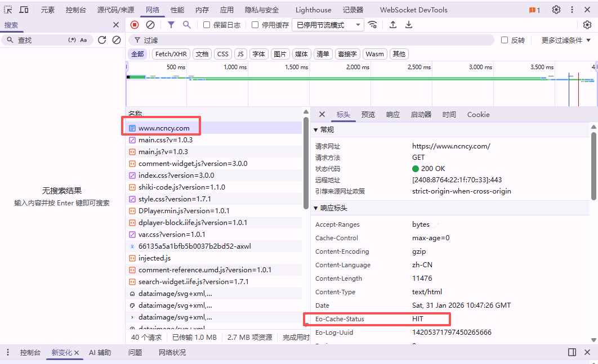
Task: Stop recording network log
Action: point(135,25)
